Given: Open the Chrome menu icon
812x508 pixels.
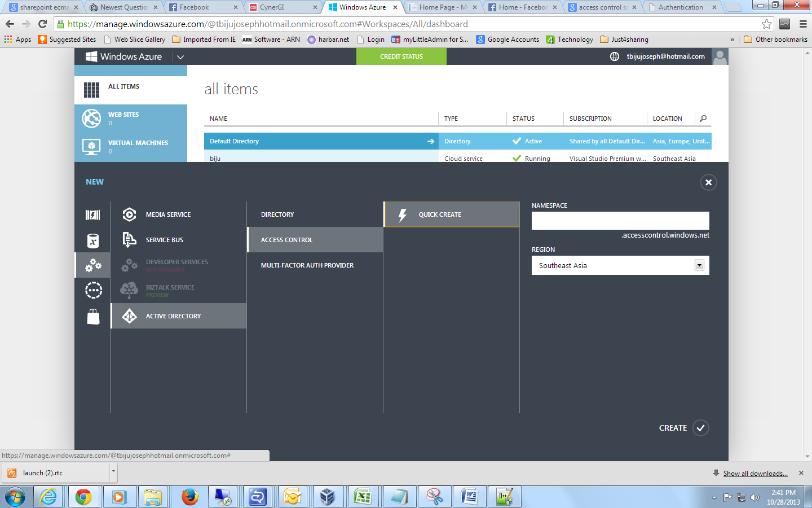Looking at the screenshot, I should click(x=803, y=24).
